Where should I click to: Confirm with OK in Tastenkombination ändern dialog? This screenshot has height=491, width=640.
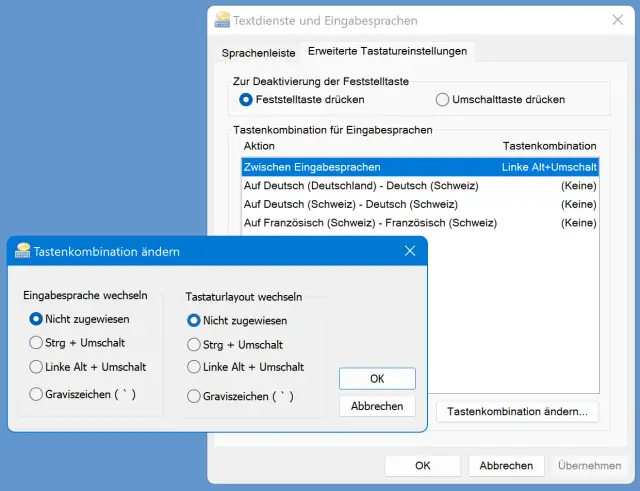(377, 379)
